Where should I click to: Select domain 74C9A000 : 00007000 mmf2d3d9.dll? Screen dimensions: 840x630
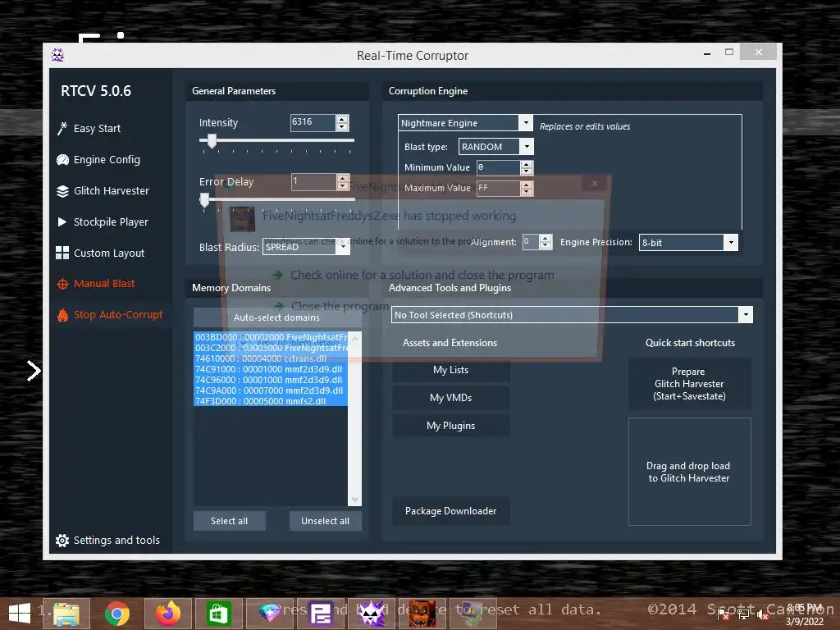(x=271, y=390)
